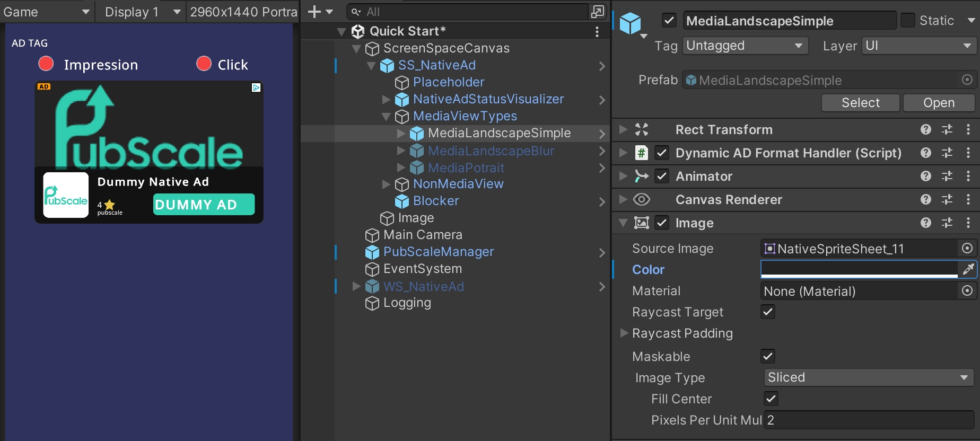Enable the Static checkbox

click(x=908, y=21)
